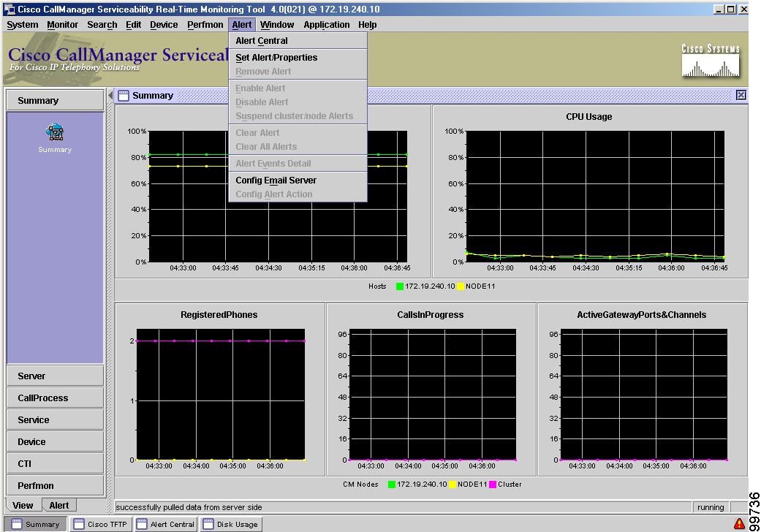Expand the Service sidebar category
This screenshot has width=761, height=532.
(x=55, y=419)
